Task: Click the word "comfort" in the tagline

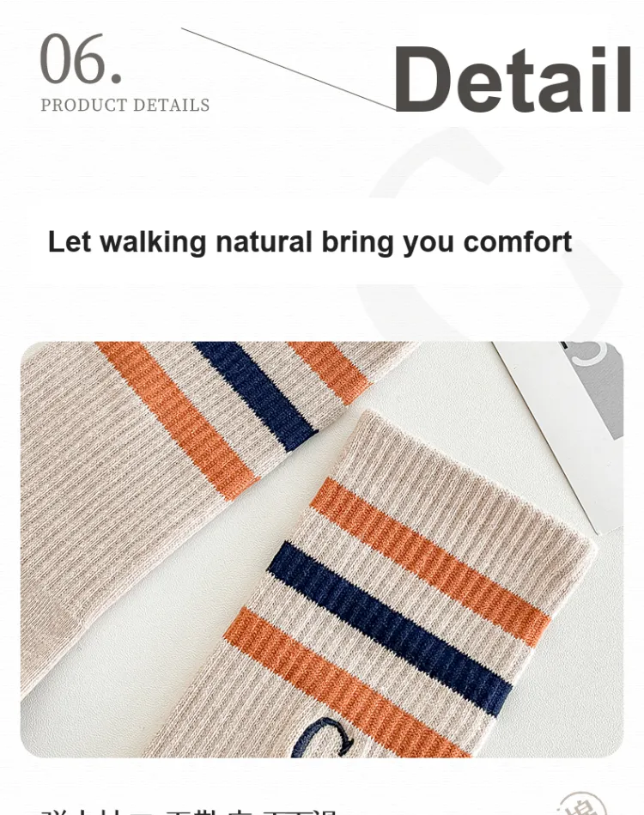Action: pyautogui.click(x=518, y=242)
